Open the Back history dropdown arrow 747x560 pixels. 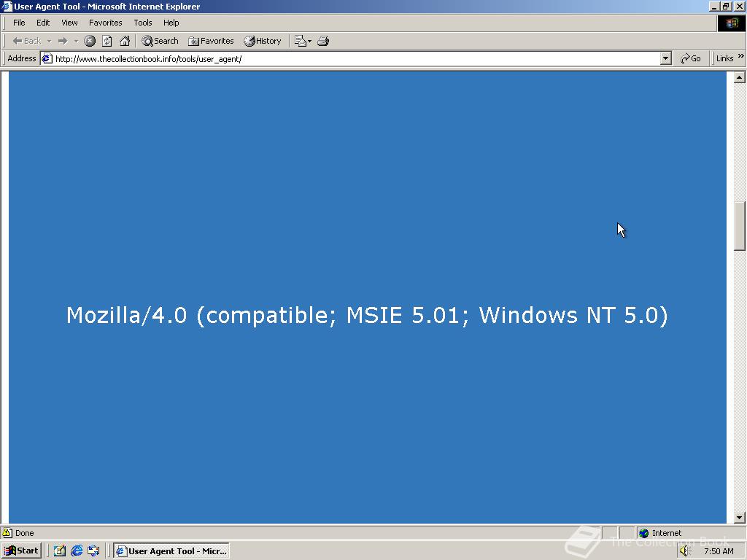pos(49,41)
